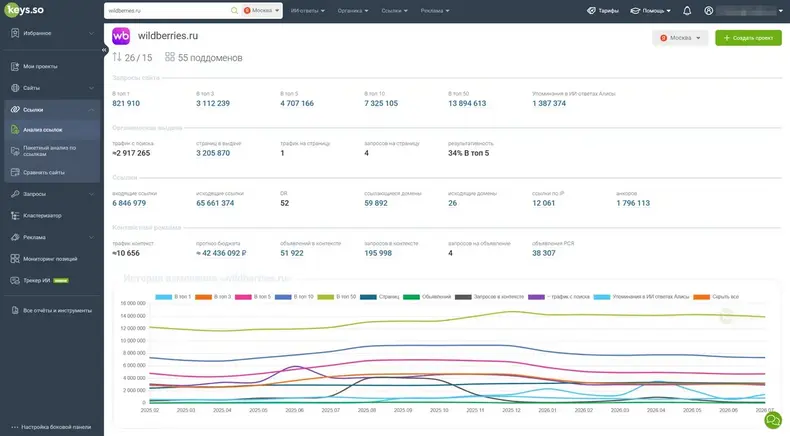Open В топ 3 value 3 112 239

(213, 103)
